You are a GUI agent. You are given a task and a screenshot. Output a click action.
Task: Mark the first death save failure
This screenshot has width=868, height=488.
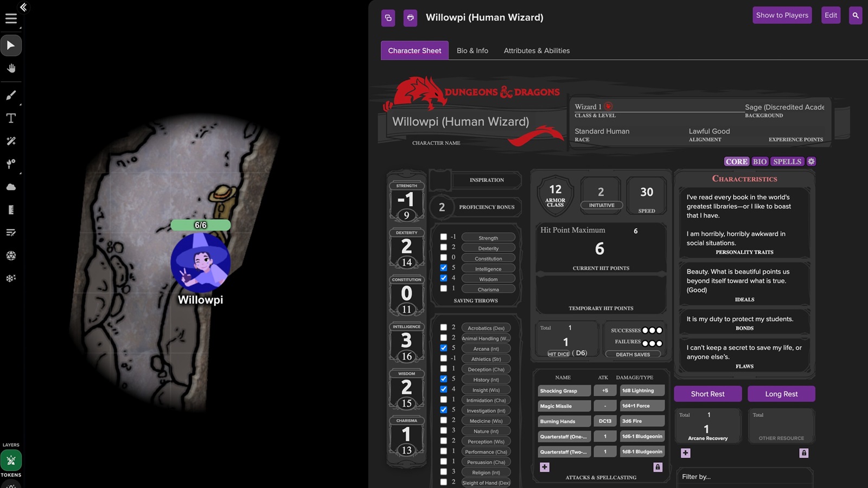645,343
